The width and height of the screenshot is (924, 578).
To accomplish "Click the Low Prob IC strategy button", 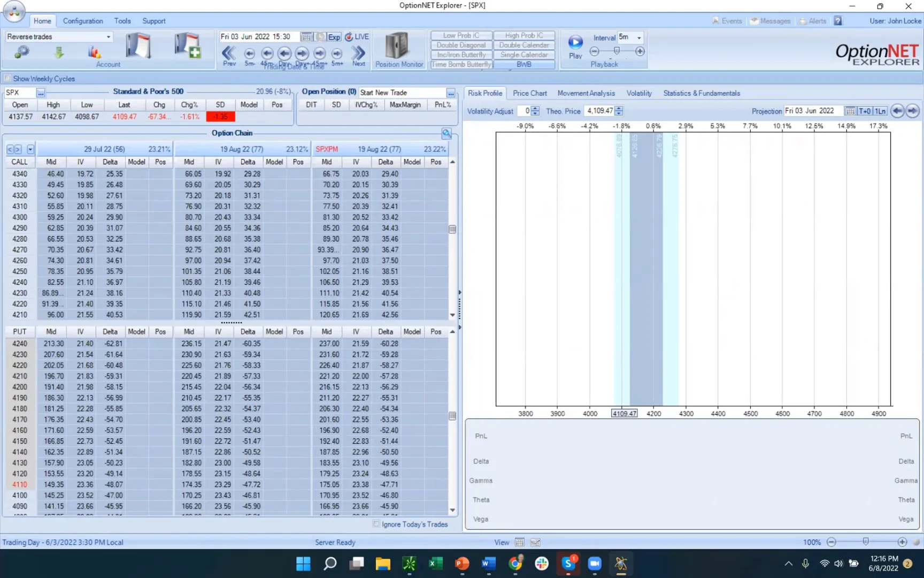I will click(x=461, y=35).
